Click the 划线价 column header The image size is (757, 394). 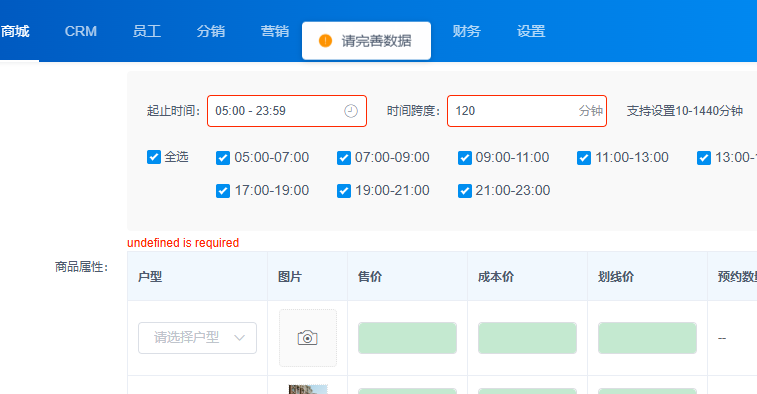616,277
